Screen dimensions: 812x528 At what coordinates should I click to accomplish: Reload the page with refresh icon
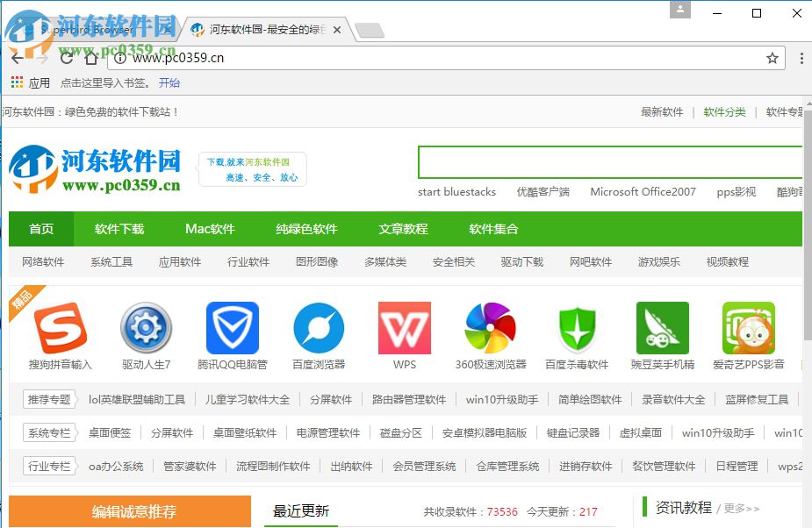tap(67, 58)
